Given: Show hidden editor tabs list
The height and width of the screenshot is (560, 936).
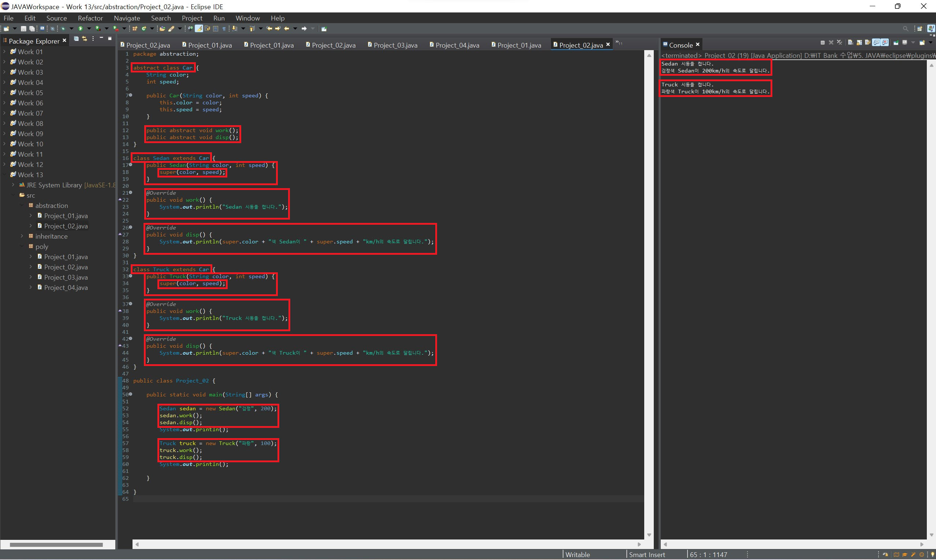Looking at the screenshot, I should point(619,44).
